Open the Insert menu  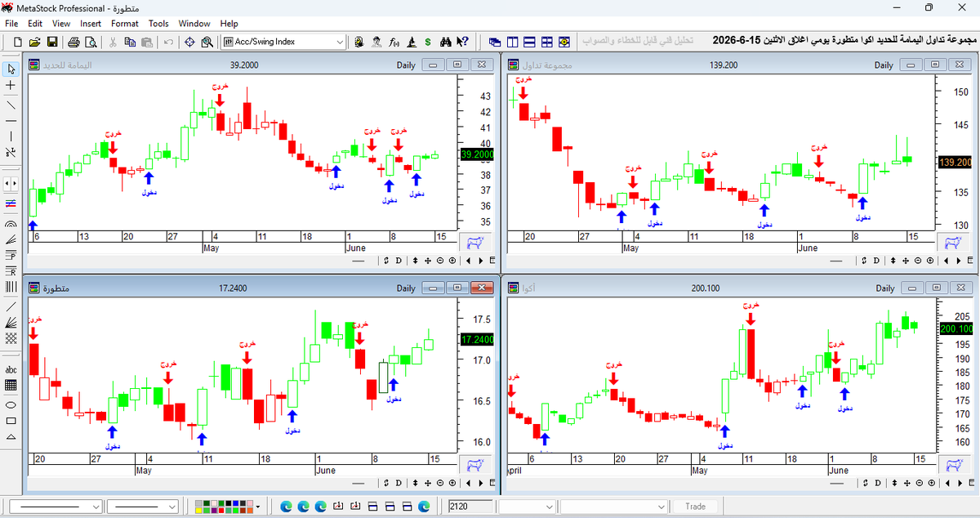(x=91, y=24)
